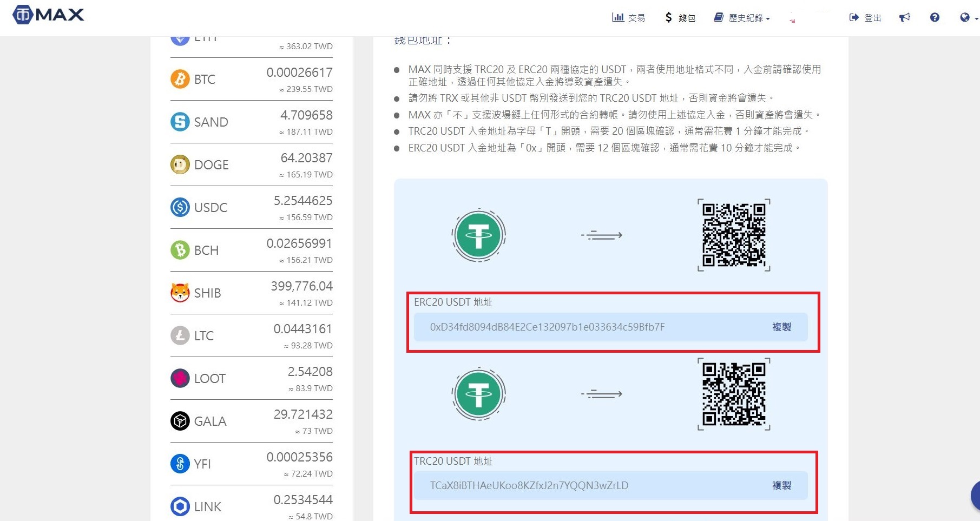
Task: Click LINK balance 0.2534544
Action: coord(303,500)
